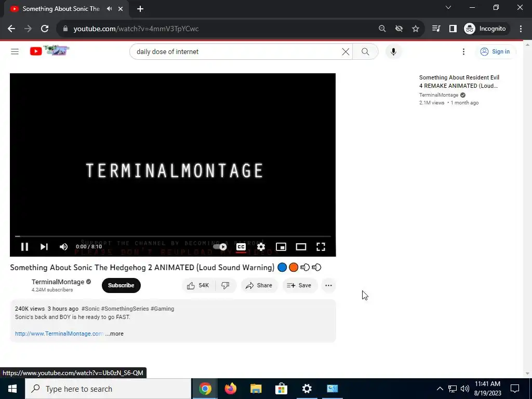Open #Gaming hashtag
Image resolution: width=532 pixels, height=399 pixels.
pyautogui.click(x=162, y=309)
